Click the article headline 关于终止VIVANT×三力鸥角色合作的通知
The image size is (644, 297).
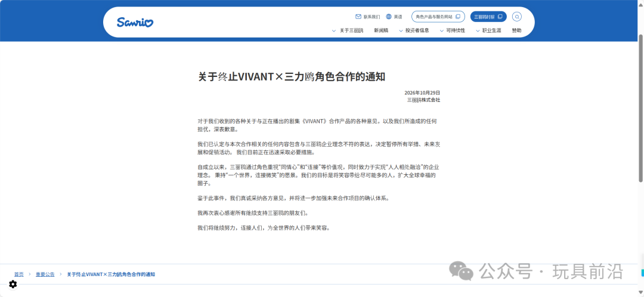coord(292,77)
